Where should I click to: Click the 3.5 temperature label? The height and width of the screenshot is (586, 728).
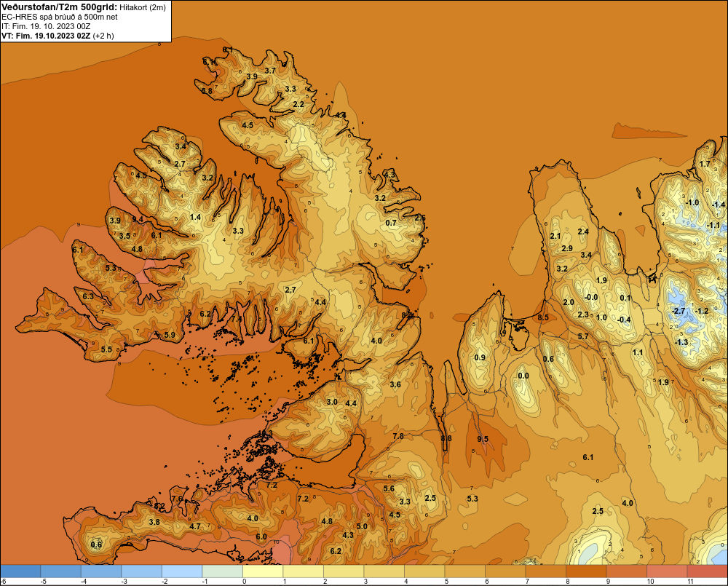(124, 236)
